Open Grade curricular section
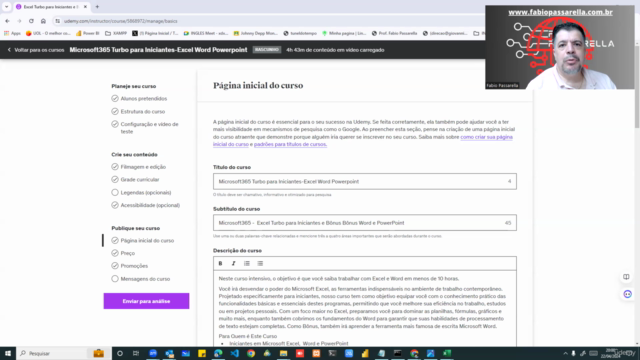Image resolution: width=640 pixels, height=360 pixels. click(136, 180)
